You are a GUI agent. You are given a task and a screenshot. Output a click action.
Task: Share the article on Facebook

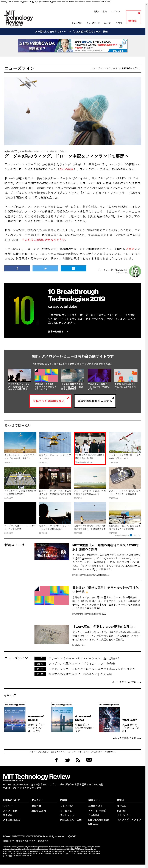(x=17, y=268)
